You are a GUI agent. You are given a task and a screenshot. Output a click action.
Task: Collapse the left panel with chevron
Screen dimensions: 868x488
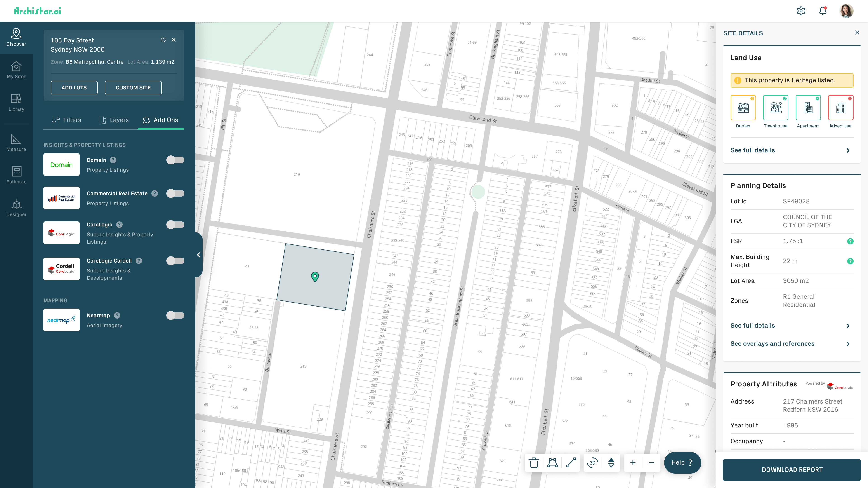(x=198, y=255)
